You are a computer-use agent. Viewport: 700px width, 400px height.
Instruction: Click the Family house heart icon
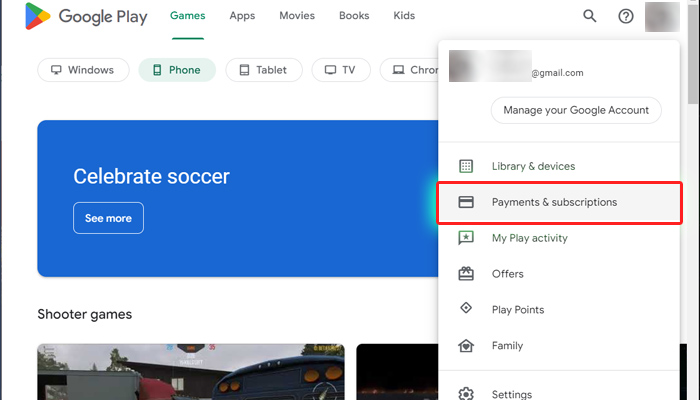466,345
